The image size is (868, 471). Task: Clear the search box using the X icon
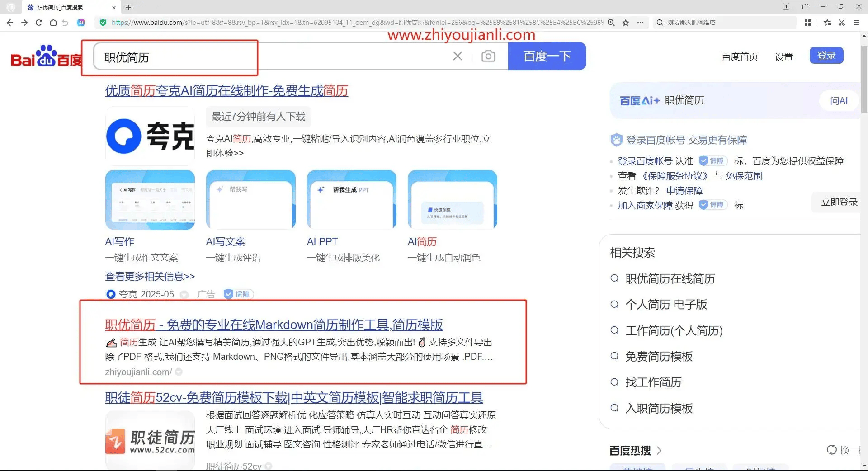coord(458,56)
